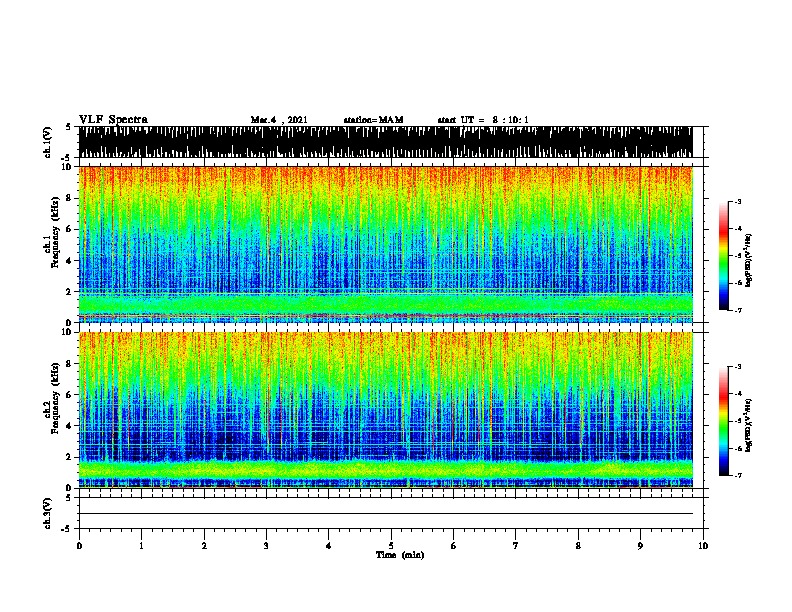The width and height of the screenshot is (792, 612).
Task: Click the "6" kHz tick of ch.2 spectrogram
Action: coord(70,395)
